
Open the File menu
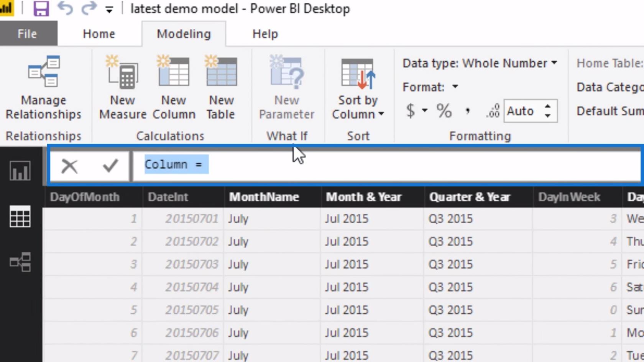point(28,34)
